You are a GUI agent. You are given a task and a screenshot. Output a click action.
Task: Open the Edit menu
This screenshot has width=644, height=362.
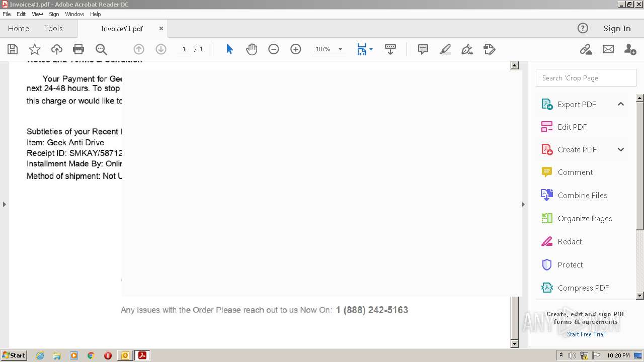click(21, 14)
